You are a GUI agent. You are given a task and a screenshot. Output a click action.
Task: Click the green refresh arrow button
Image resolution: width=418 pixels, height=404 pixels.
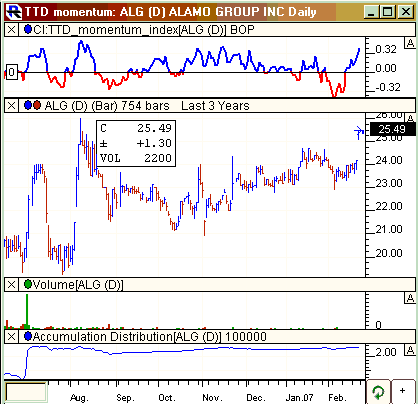(x=378, y=392)
